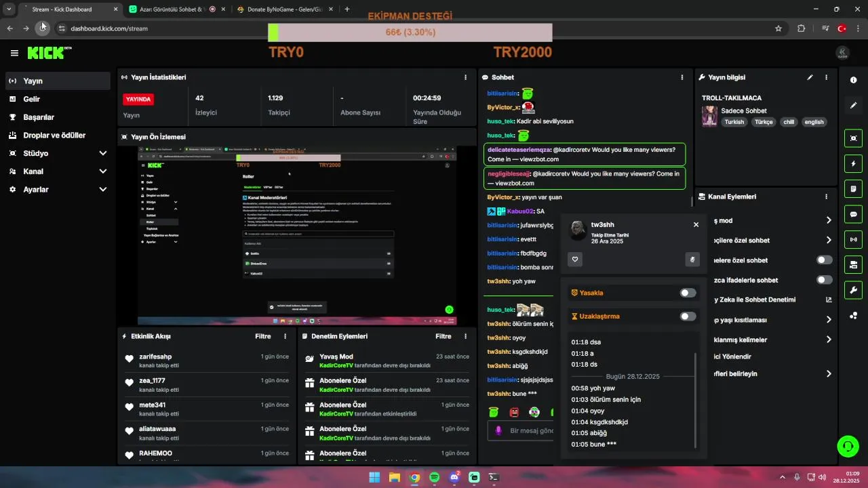Open the 'fleri belirleyin' row arrow

coord(829,373)
